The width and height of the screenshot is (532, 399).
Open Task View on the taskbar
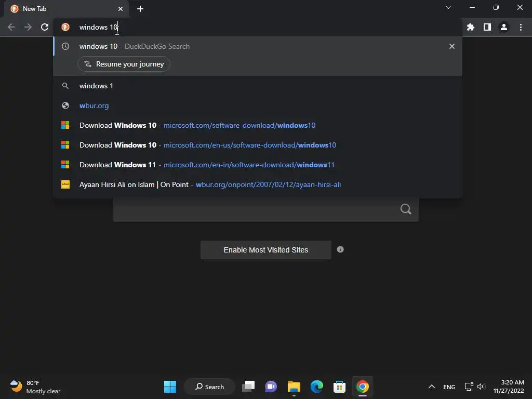[248, 387]
